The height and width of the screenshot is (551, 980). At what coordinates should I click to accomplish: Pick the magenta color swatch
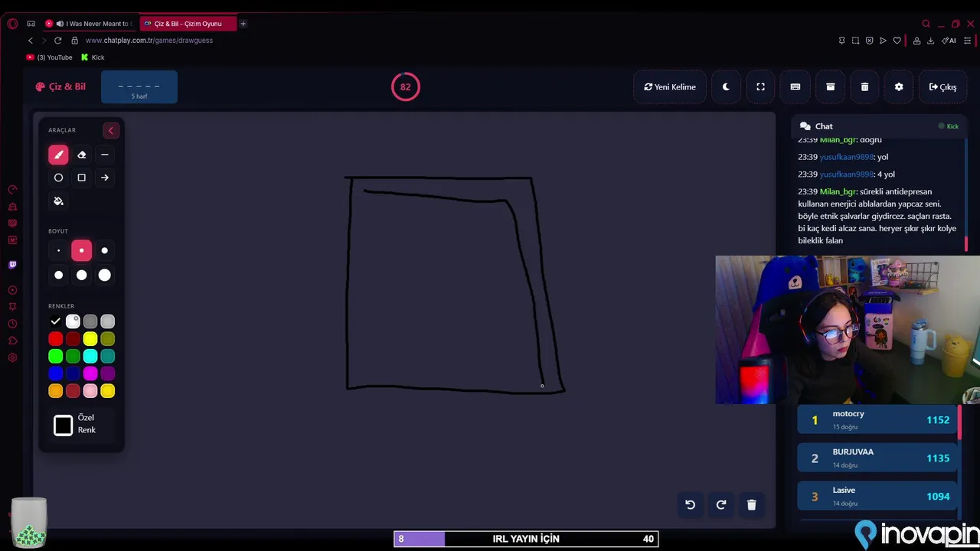click(90, 373)
